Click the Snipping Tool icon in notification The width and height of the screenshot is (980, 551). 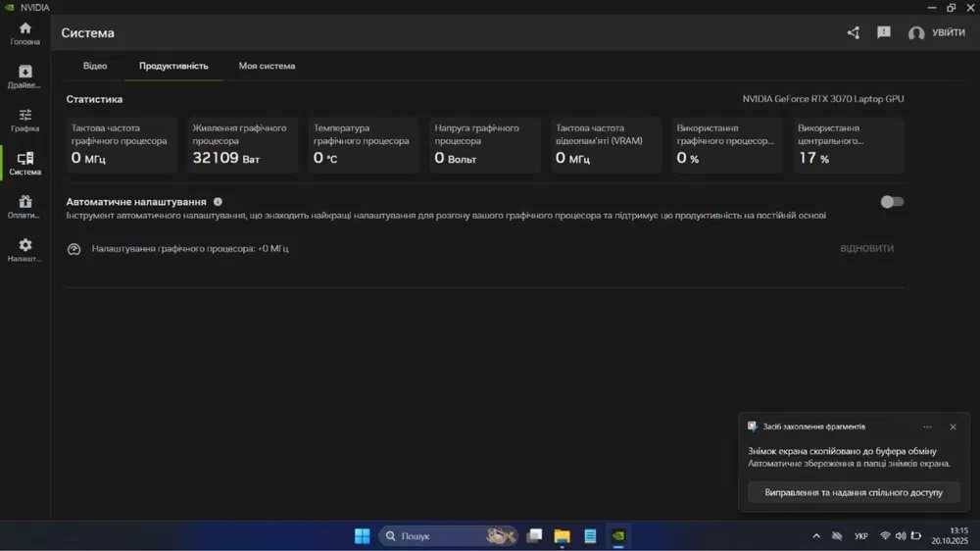point(752,426)
